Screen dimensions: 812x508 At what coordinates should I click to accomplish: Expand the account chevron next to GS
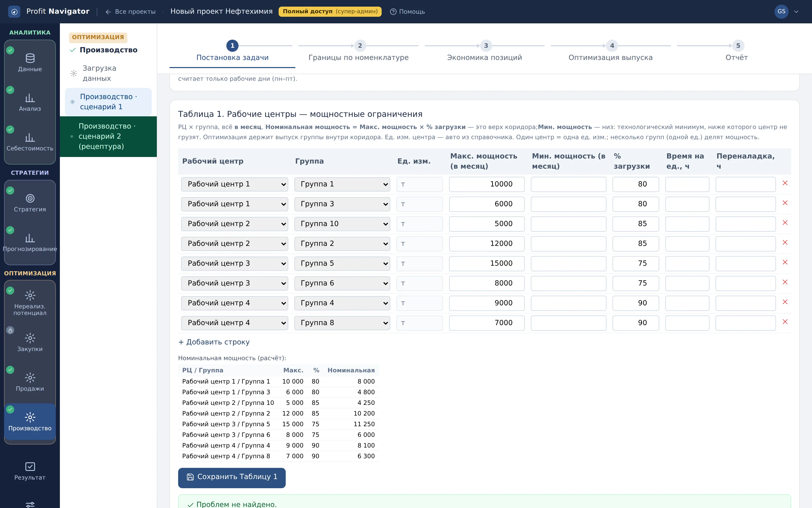[x=796, y=12]
